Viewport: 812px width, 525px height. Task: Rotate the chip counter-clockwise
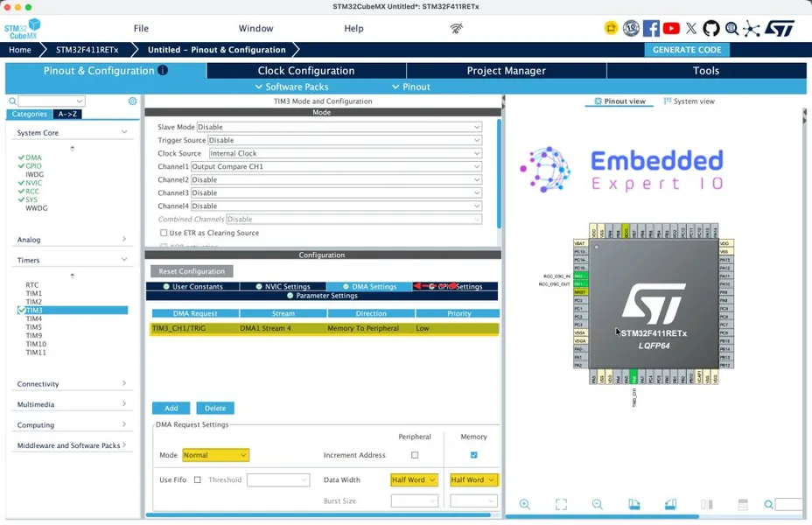[670, 504]
